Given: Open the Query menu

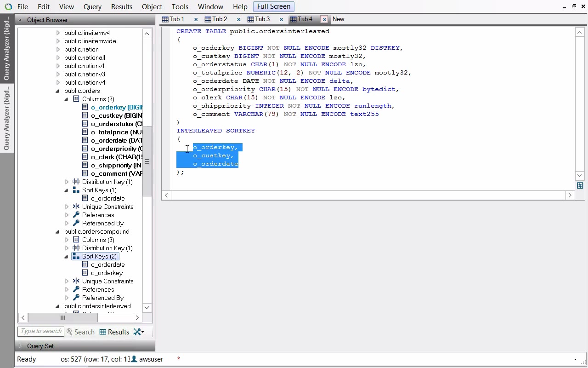Looking at the screenshot, I should click(92, 7).
